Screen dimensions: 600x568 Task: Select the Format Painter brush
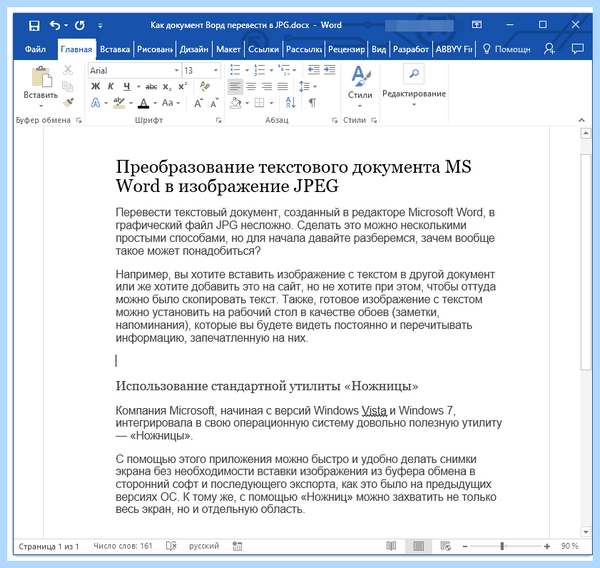click(x=68, y=103)
